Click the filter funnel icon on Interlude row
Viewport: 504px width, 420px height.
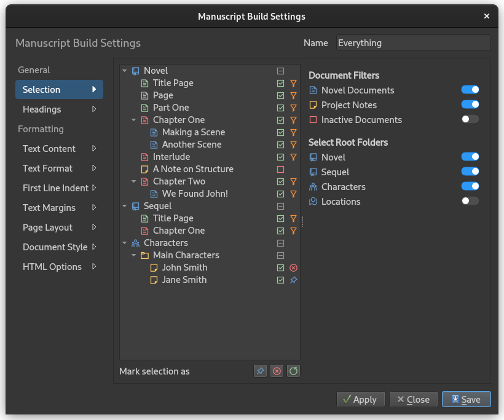(x=293, y=157)
